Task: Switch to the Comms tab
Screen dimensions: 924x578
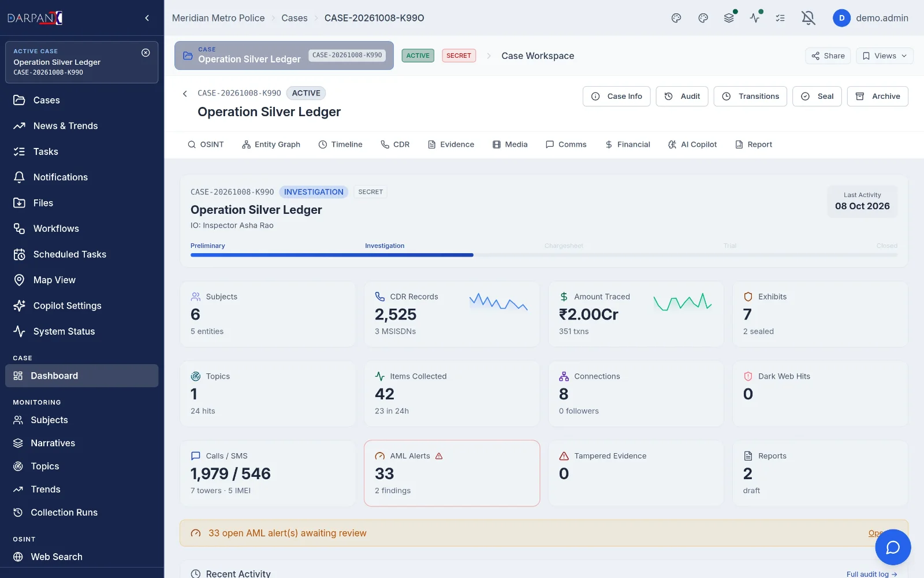Action: [566, 144]
